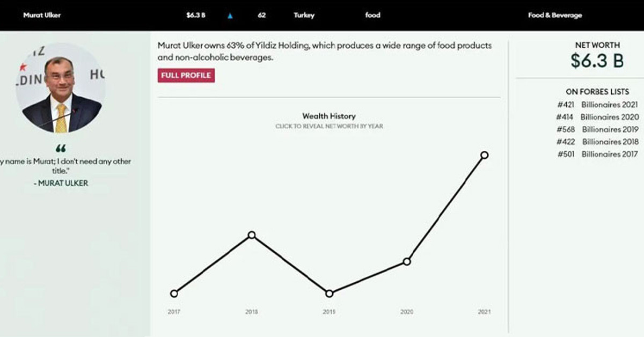Click the blue up-arrow rank change icon

230,16
